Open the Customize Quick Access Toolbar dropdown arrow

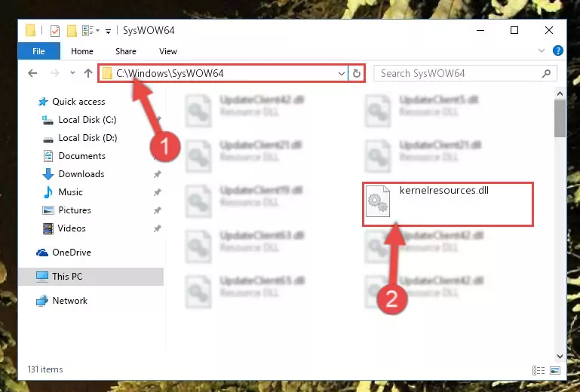(x=108, y=31)
